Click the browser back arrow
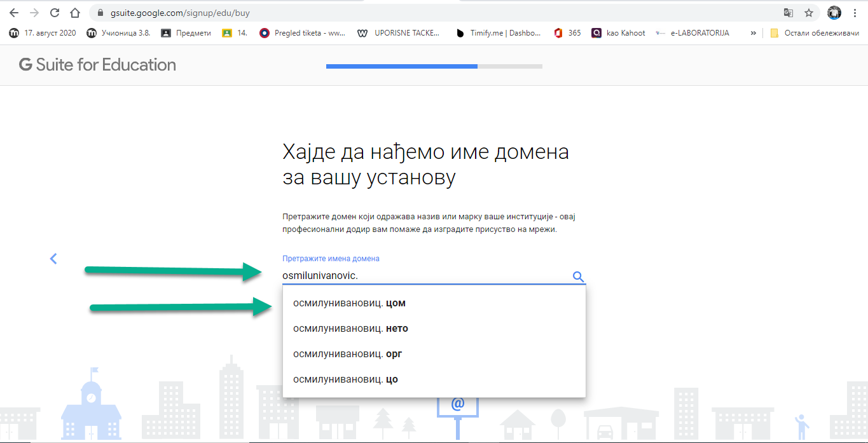868x443 pixels. click(x=14, y=13)
